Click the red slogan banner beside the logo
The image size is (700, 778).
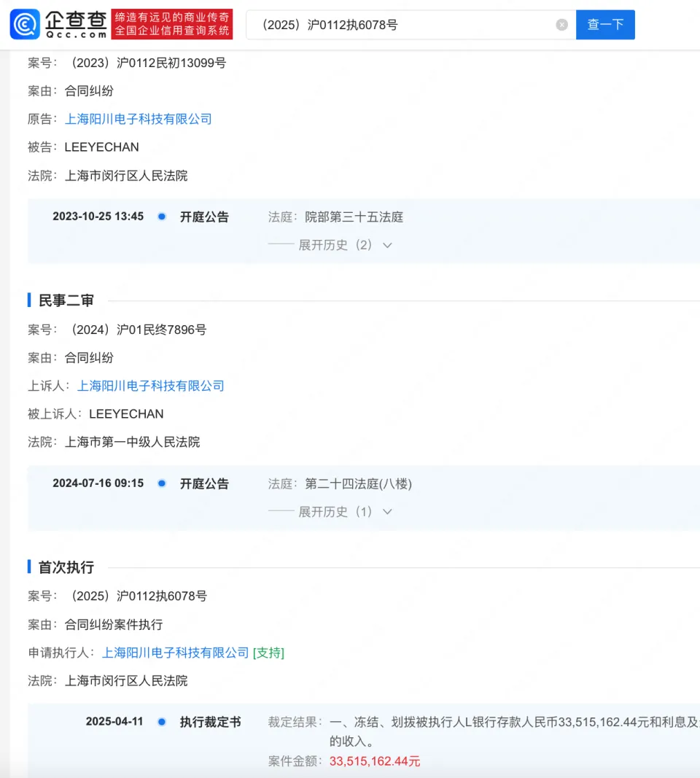click(x=173, y=24)
